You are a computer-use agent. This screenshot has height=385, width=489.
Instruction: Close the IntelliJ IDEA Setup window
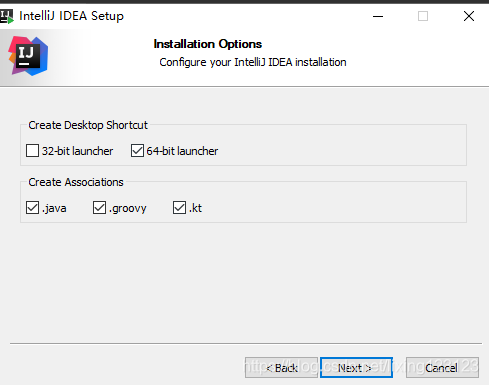point(469,16)
